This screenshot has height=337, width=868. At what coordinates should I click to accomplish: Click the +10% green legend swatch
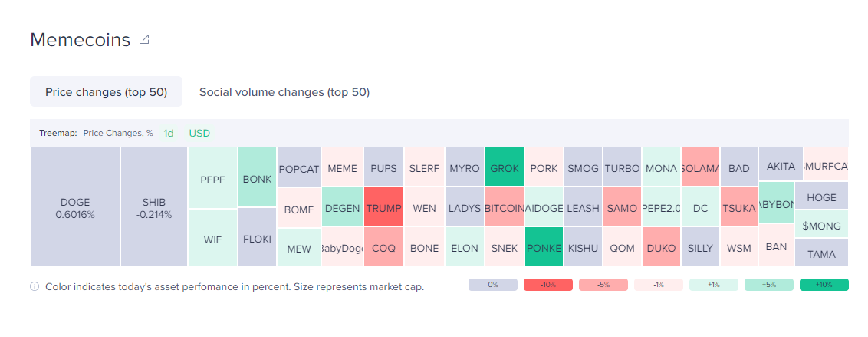[x=824, y=285]
